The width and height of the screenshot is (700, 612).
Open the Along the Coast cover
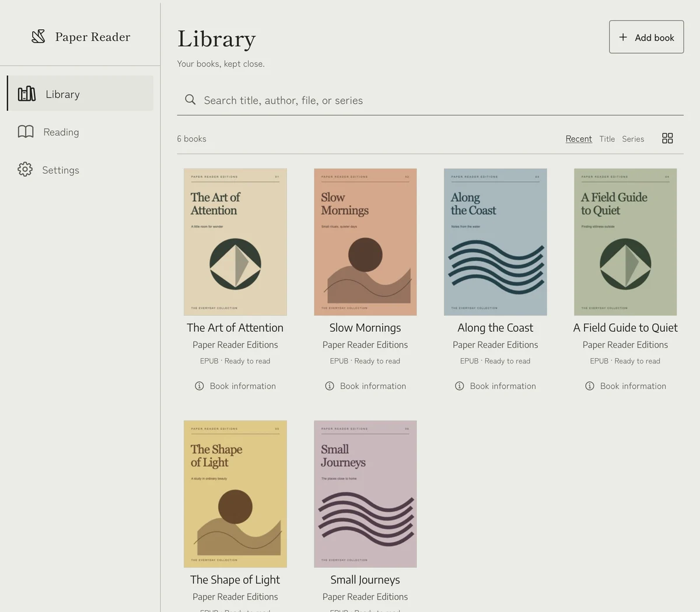495,242
